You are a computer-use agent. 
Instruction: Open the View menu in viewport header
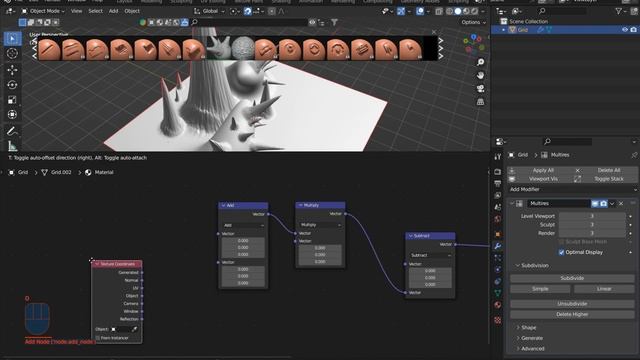pos(76,11)
